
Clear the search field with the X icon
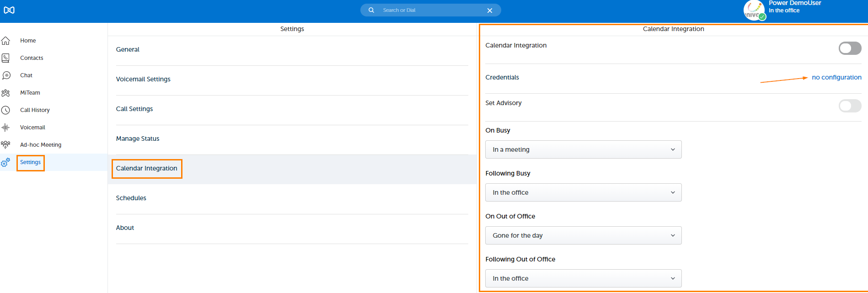point(490,11)
